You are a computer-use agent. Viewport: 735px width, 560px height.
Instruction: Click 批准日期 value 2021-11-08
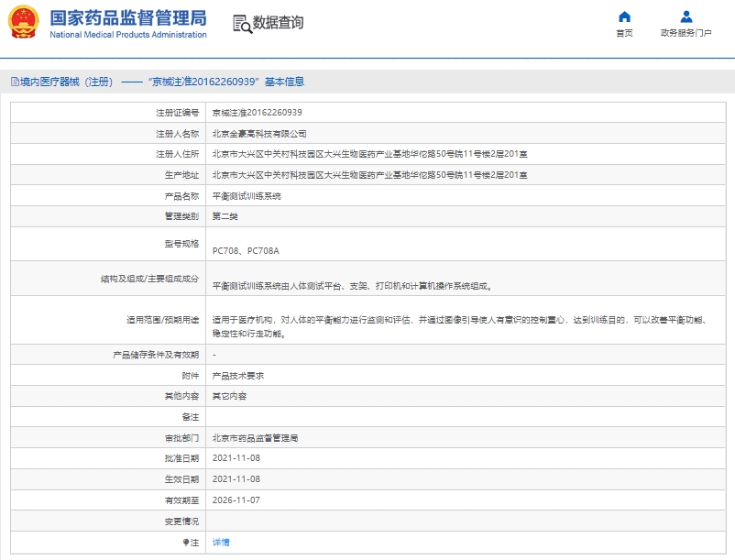pos(236,458)
